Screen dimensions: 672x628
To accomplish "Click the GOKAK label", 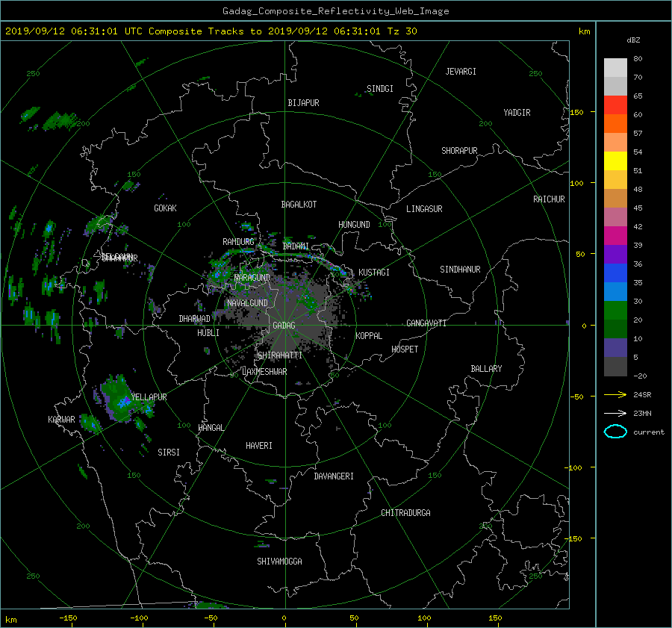I will point(166,208).
